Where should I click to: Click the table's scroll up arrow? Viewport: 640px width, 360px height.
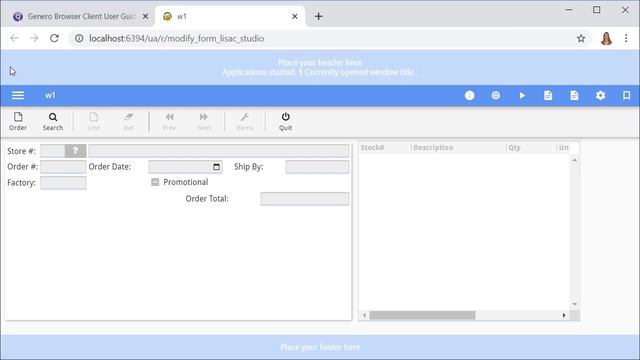coord(574,160)
